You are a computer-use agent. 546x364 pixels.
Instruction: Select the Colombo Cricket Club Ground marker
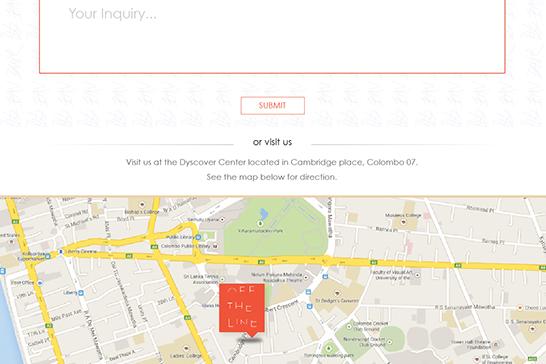[x=349, y=327]
